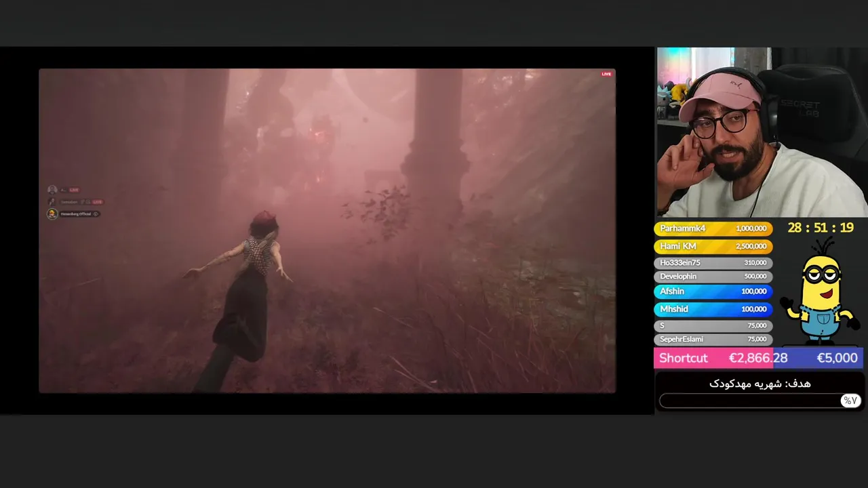
Task: Select the Mhshid donor row
Action: pyautogui.click(x=713, y=309)
